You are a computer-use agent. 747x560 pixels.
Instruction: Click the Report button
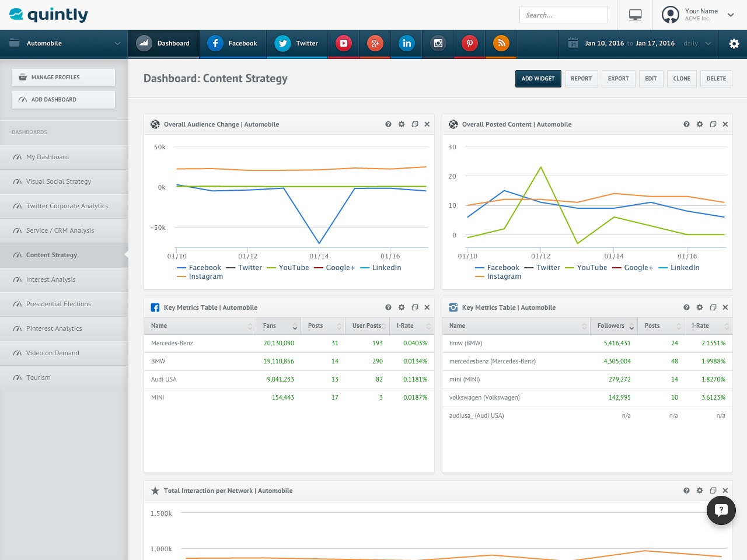point(581,79)
